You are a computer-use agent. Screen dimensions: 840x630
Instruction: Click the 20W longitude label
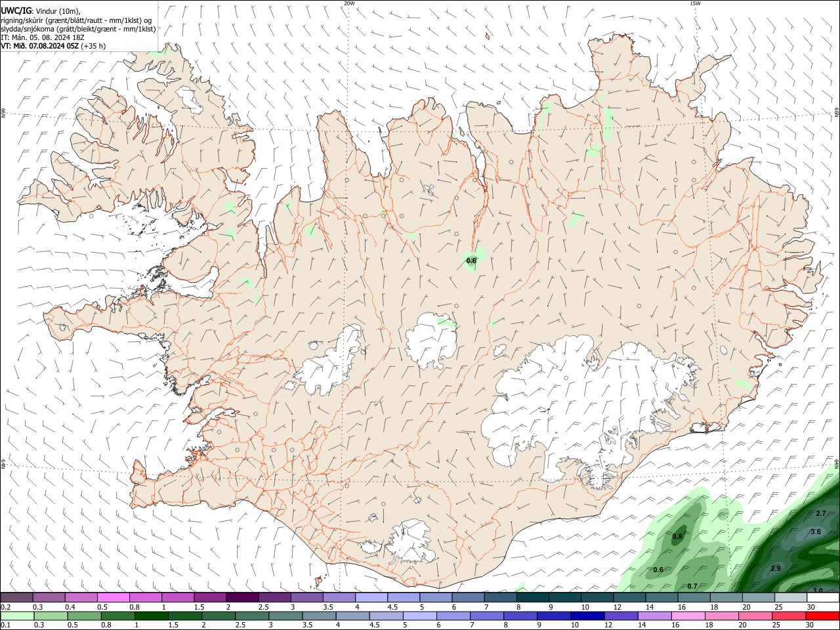pyautogui.click(x=349, y=3)
